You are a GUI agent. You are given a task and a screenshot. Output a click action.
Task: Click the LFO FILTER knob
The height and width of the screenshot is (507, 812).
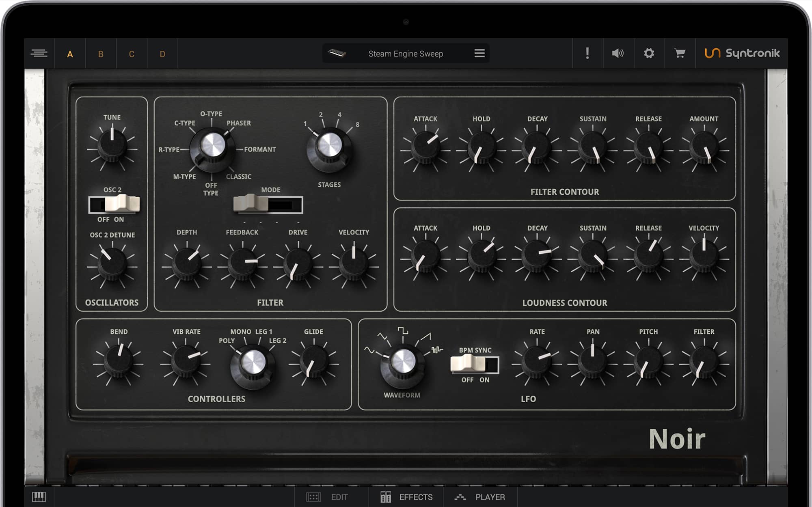coord(704,361)
